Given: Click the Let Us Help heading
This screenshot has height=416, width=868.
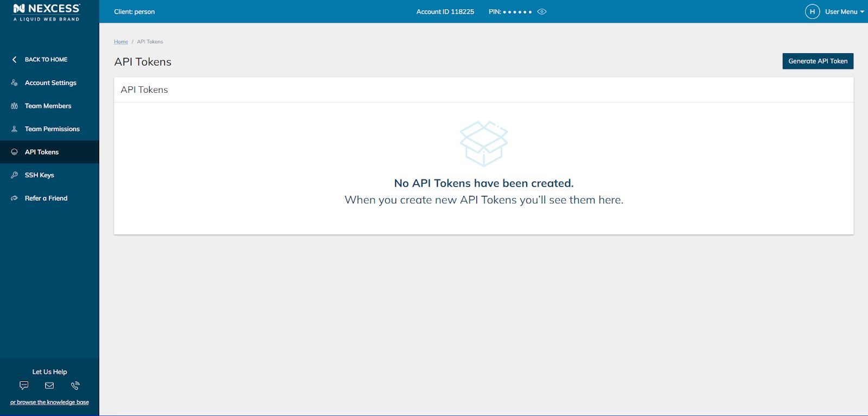Looking at the screenshot, I should point(49,372).
